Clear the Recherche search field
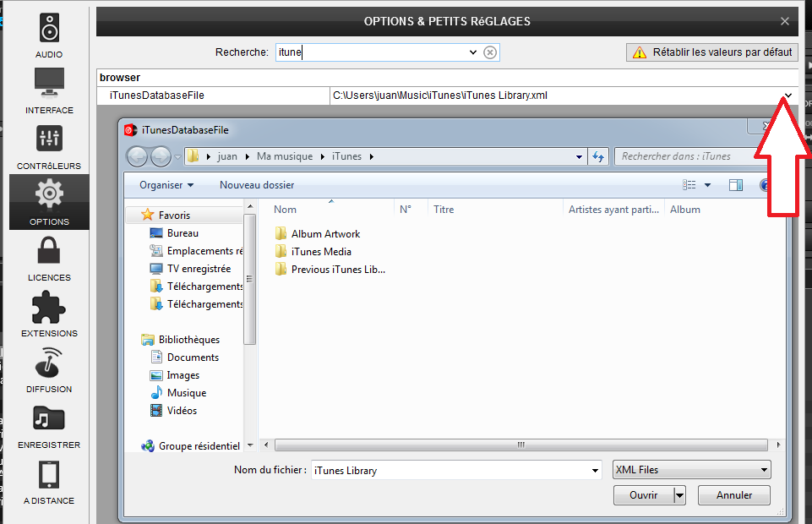 point(490,52)
